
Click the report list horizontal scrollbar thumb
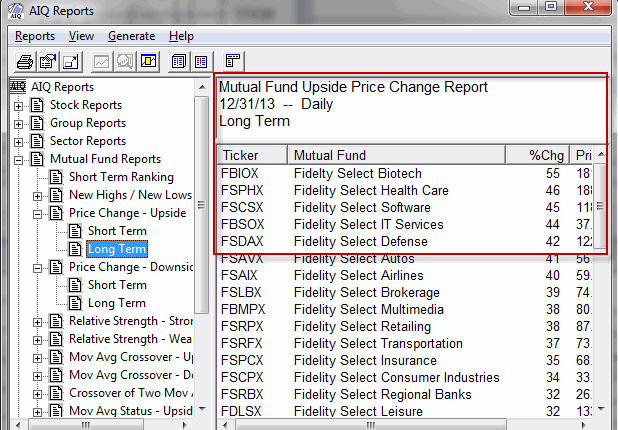click(370, 425)
